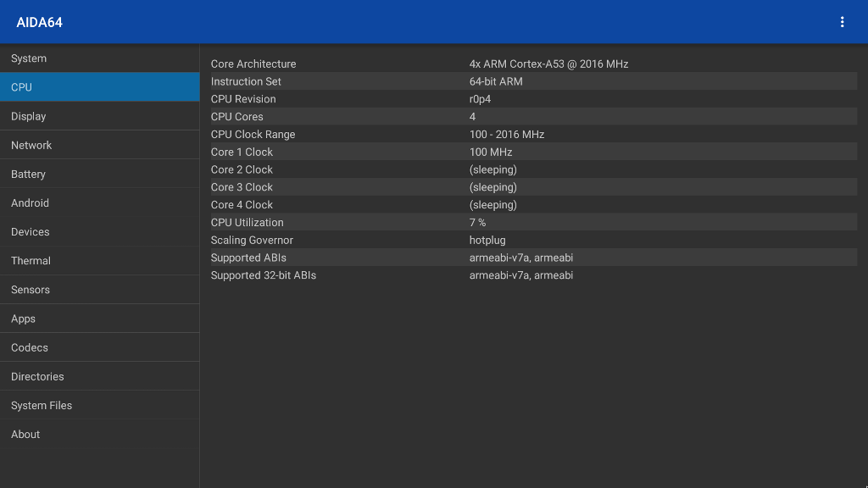Click the '4x ARM Cortex-A53 @ 2016 MHz' value
868x488 pixels.
(x=548, y=64)
